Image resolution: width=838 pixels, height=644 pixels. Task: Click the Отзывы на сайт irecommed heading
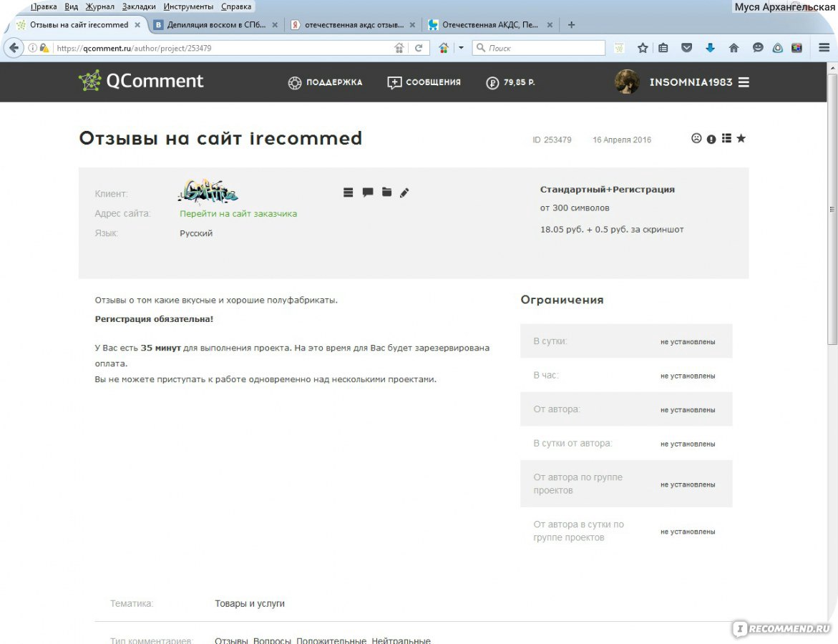pyautogui.click(x=220, y=138)
